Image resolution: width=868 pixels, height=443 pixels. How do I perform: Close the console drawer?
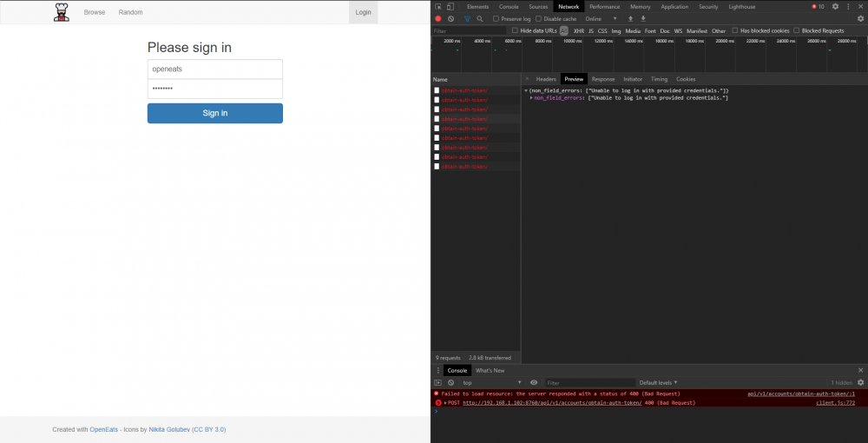(x=860, y=370)
